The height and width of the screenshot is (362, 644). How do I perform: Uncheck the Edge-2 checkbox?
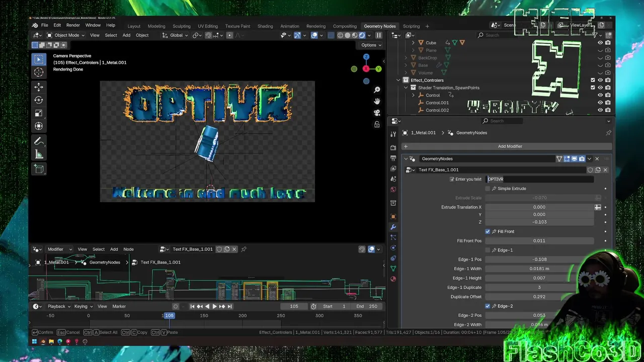[488, 306]
